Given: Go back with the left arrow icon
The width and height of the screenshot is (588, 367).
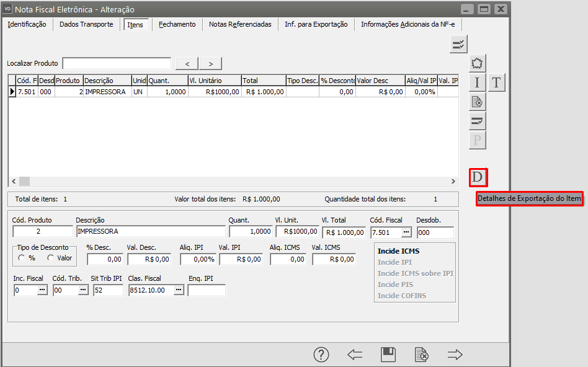Looking at the screenshot, I should (x=355, y=354).
